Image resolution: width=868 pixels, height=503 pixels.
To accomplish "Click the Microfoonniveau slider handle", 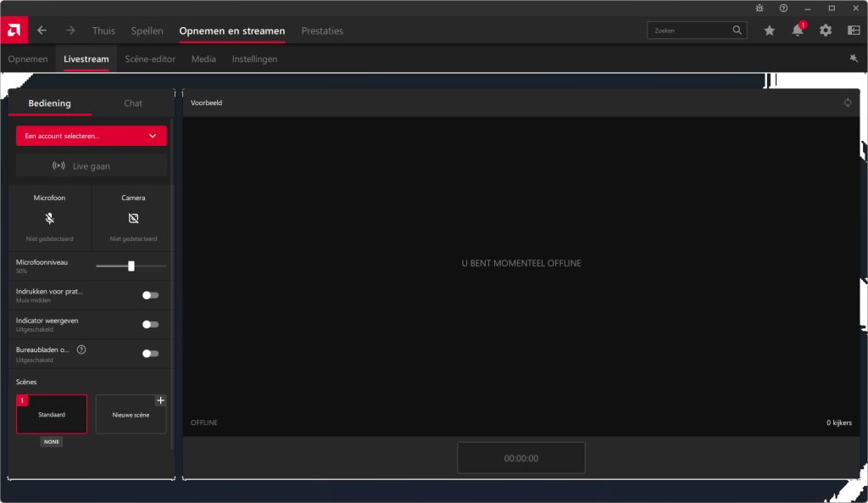I will (131, 266).
